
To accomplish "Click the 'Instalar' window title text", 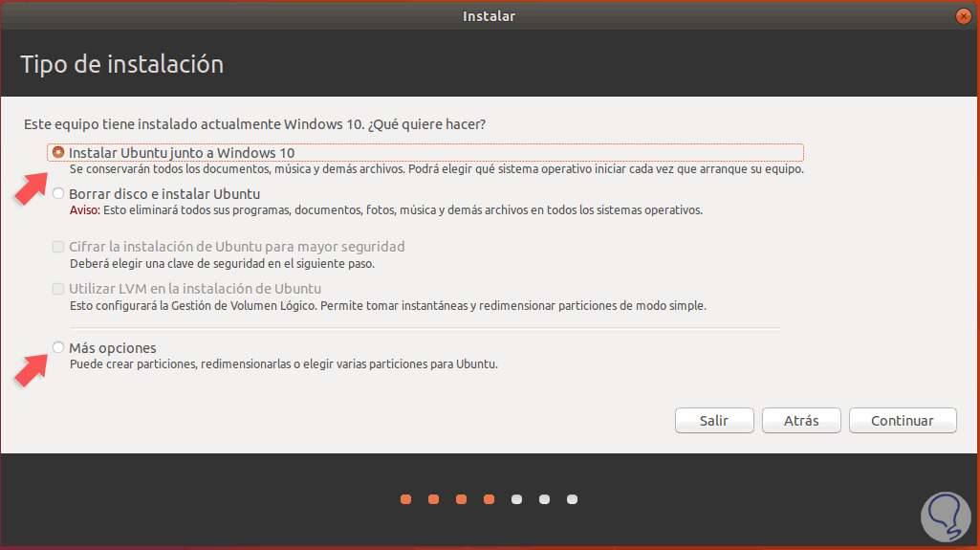I will click(x=489, y=16).
